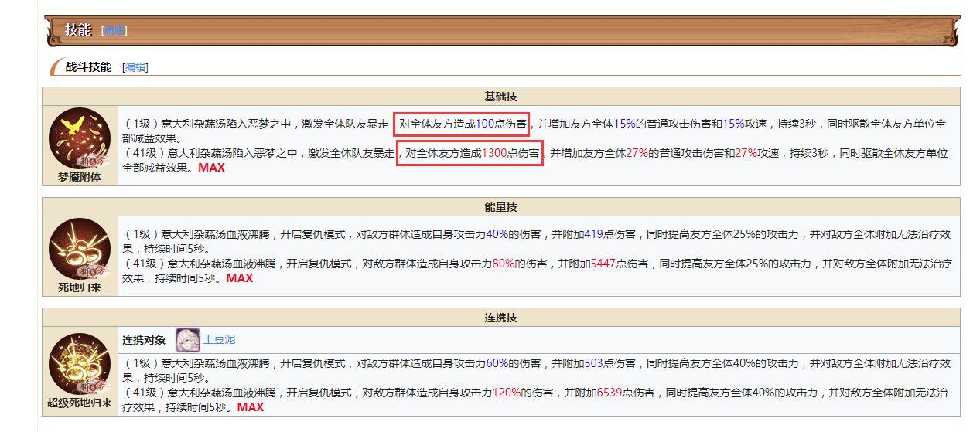Click the 超级死地归来 skill icon
980x432 pixels.
tap(80, 364)
